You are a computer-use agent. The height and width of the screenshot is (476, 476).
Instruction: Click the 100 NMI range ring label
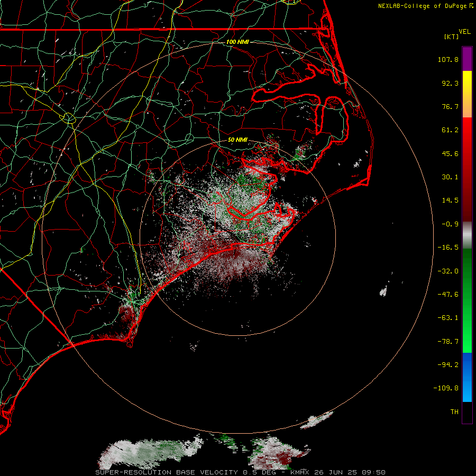tap(237, 42)
